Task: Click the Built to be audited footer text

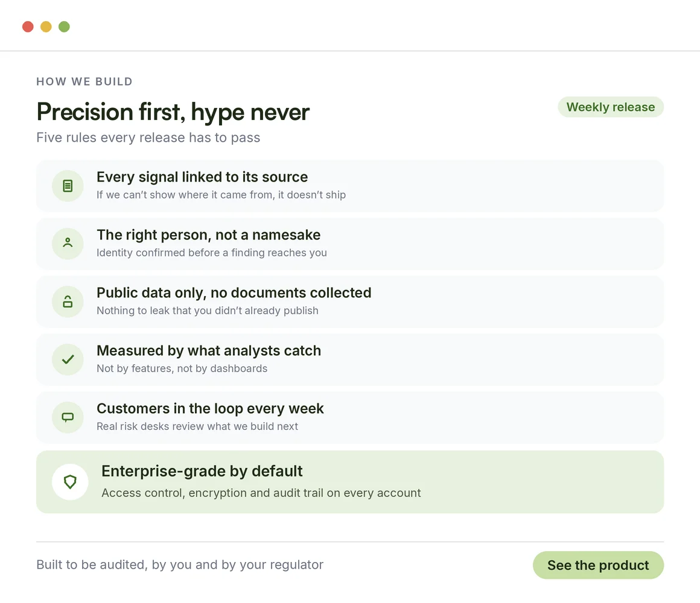Action: pos(180,564)
